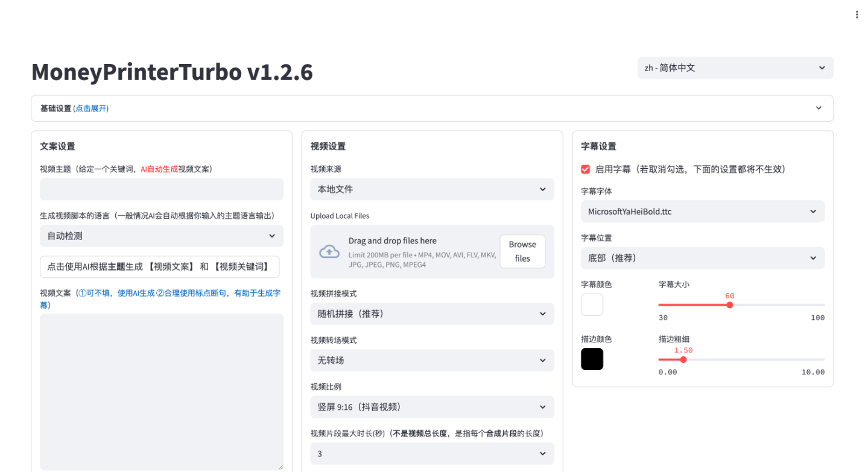Click the 描边粗细 slider handle at 1.50

click(683, 359)
